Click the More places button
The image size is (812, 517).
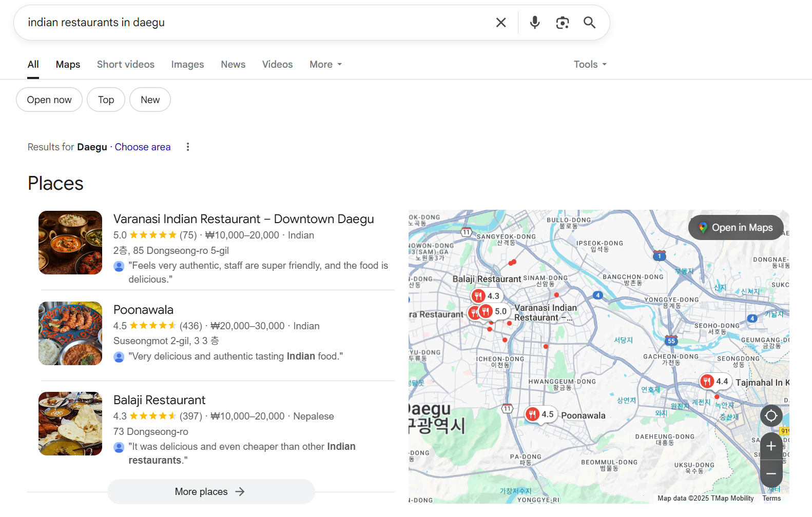pos(210,491)
